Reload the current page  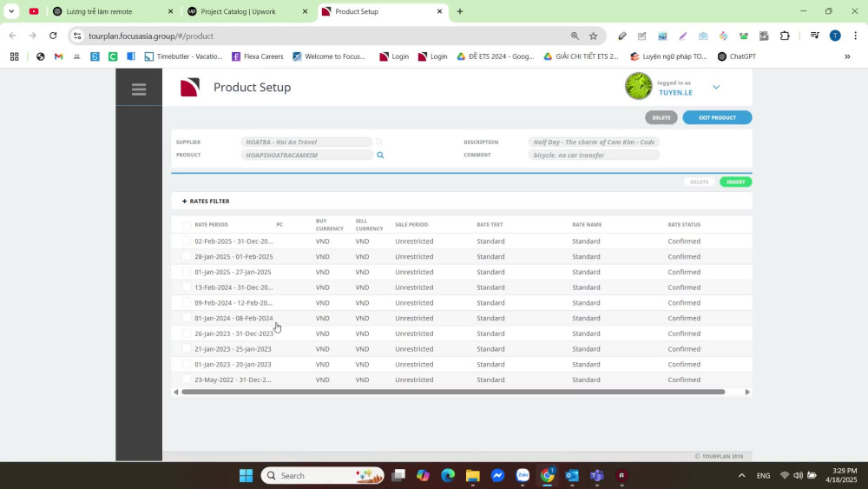tap(53, 36)
